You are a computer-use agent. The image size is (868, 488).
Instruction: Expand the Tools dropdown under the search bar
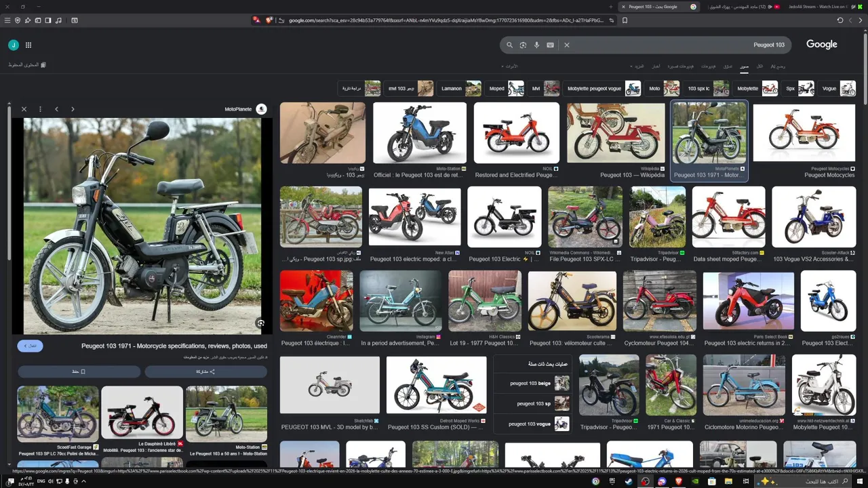511,66
